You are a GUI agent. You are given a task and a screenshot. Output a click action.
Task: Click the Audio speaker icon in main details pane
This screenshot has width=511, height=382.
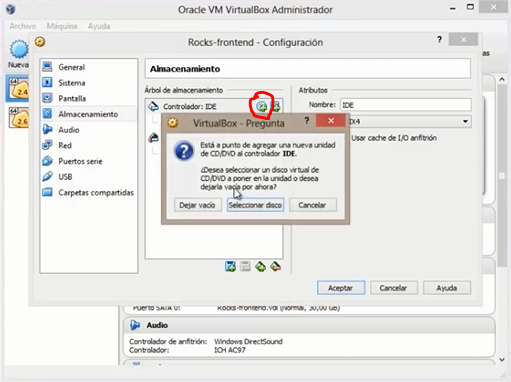point(135,325)
